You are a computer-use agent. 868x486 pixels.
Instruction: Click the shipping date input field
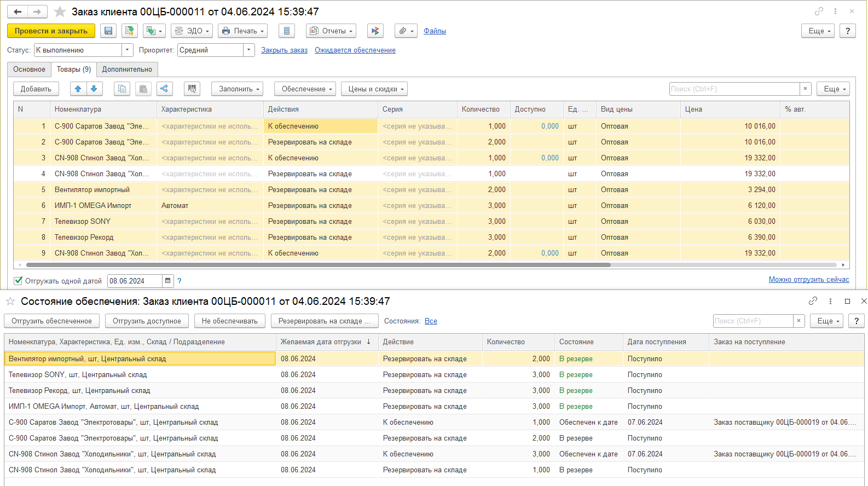coord(135,281)
